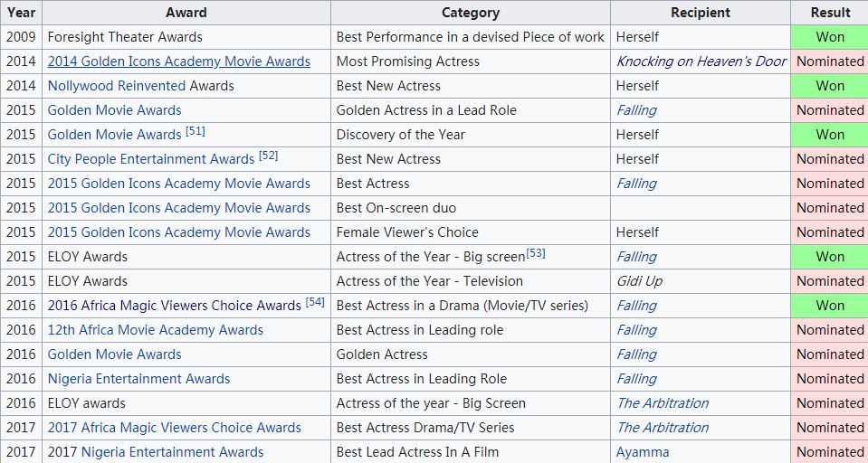The image size is (868, 463).
Task: Open the Gidi Up link
Action: point(640,281)
